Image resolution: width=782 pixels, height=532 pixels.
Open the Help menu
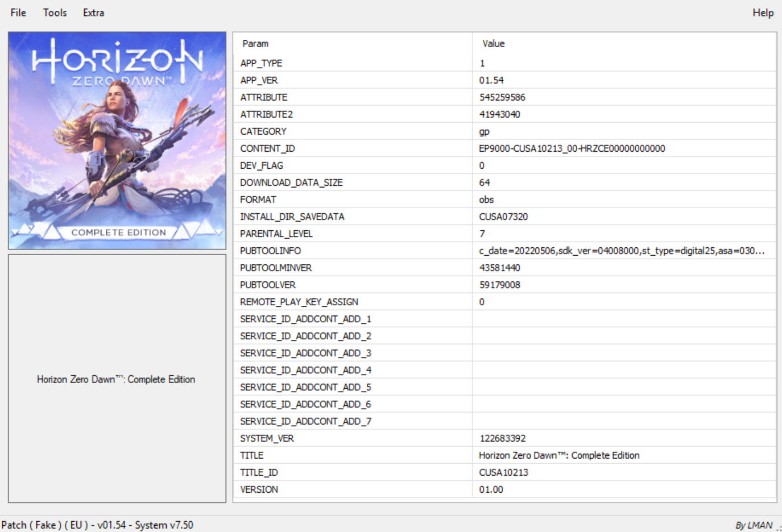[763, 13]
